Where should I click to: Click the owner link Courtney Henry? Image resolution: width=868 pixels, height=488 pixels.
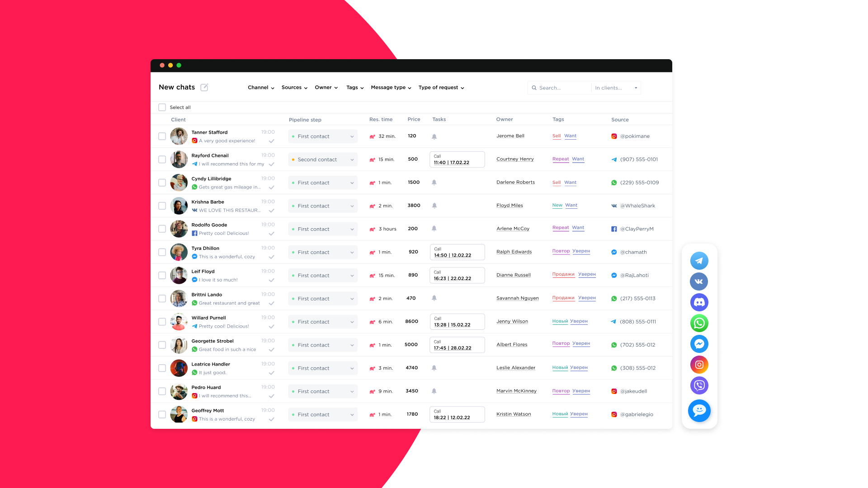point(515,159)
